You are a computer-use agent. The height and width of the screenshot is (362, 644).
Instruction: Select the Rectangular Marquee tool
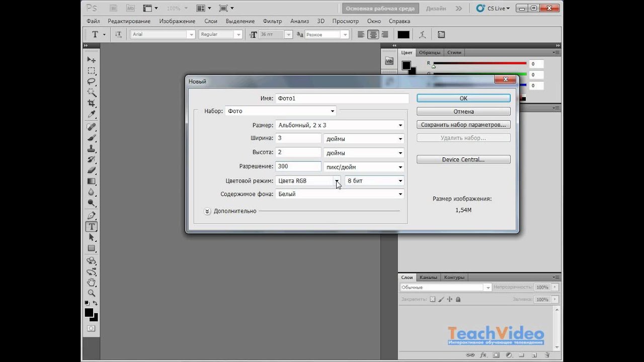[x=91, y=71]
